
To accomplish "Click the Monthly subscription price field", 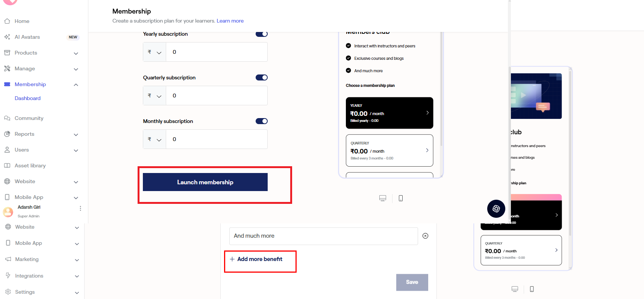I will click(217, 139).
